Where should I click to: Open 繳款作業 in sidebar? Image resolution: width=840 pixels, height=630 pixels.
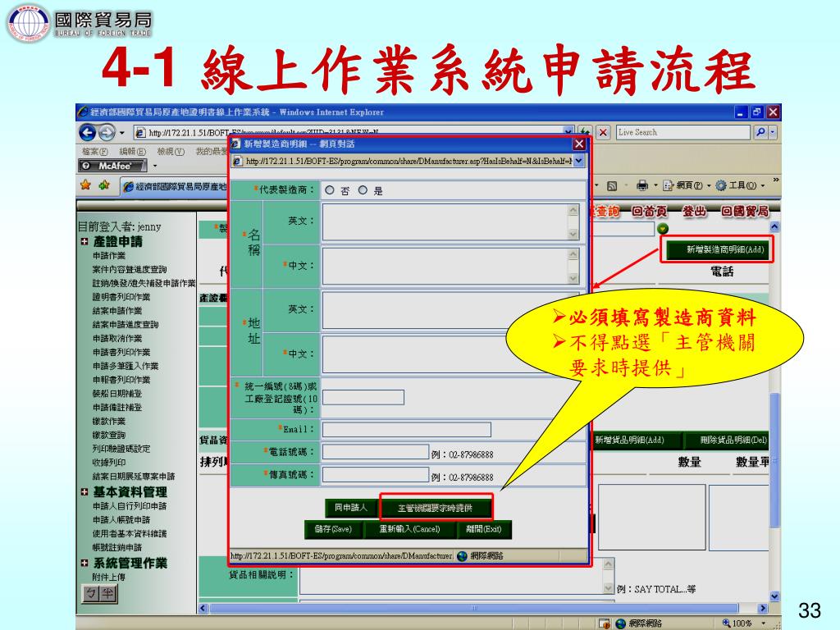tap(109, 421)
